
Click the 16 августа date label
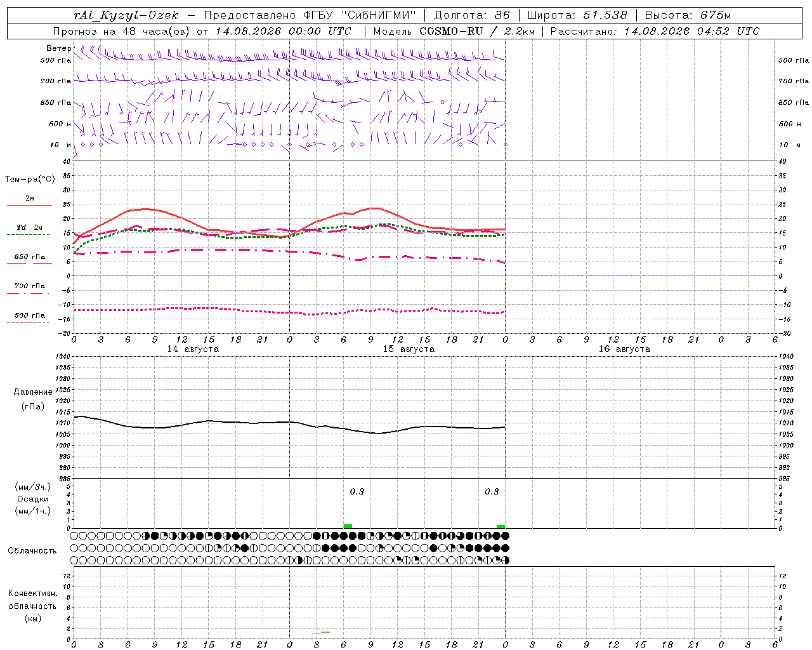click(x=624, y=348)
